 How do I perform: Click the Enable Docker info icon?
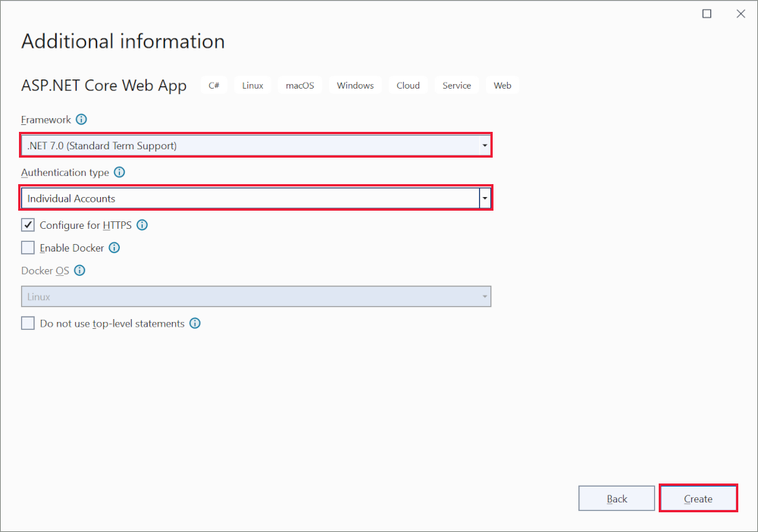tap(114, 248)
